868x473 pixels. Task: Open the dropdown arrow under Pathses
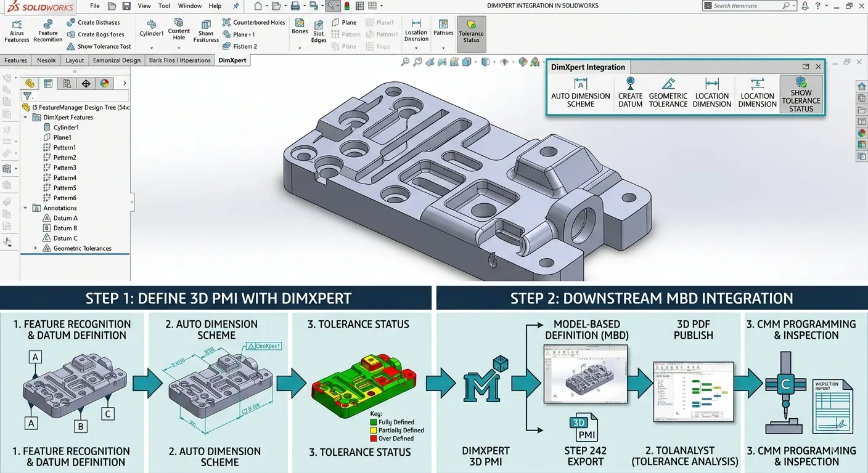[x=443, y=47]
